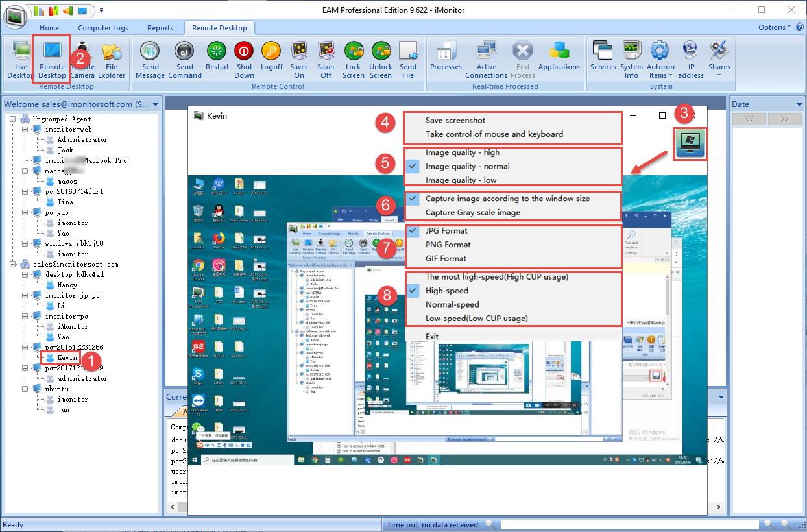Select user Tina in the tree

pos(65,202)
